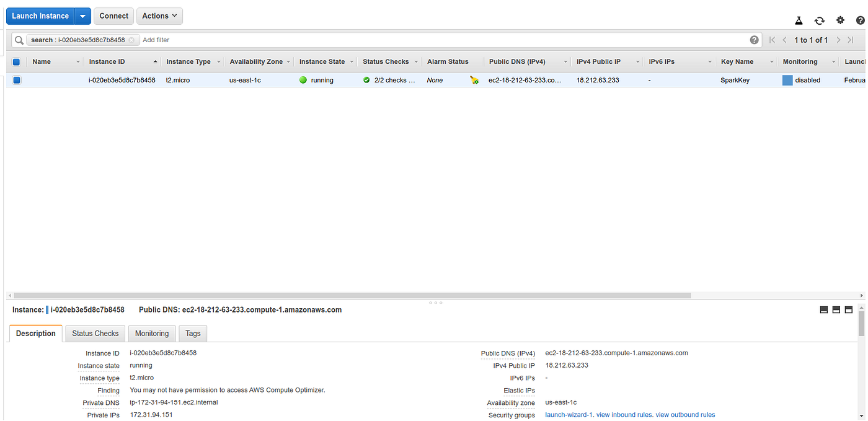Switch to full-width list layout icon
This screenshot has width=868, height=421.
pos(823,309)
